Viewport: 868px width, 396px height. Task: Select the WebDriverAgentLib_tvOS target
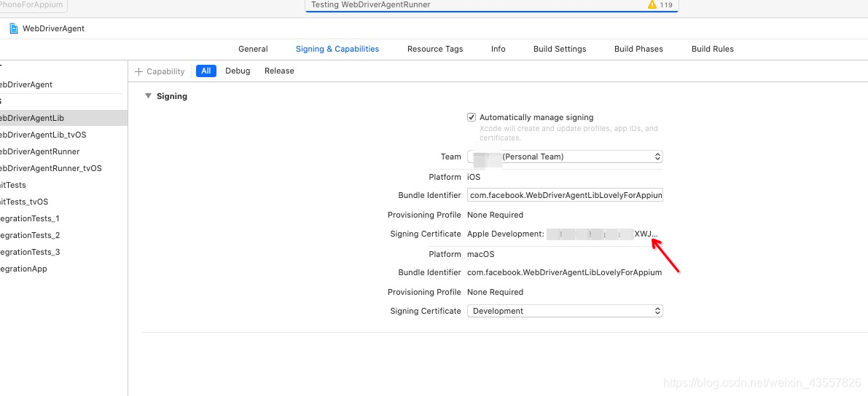pos(63,135)
